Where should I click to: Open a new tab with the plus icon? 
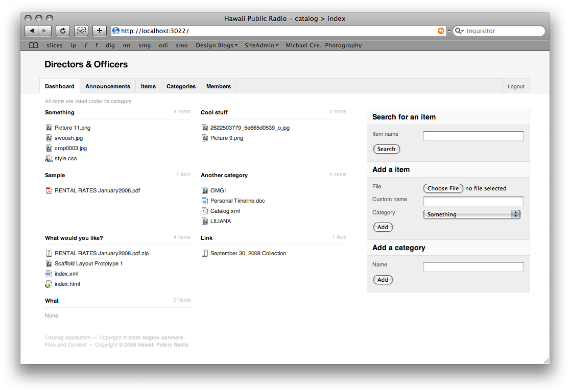point(99,30)
